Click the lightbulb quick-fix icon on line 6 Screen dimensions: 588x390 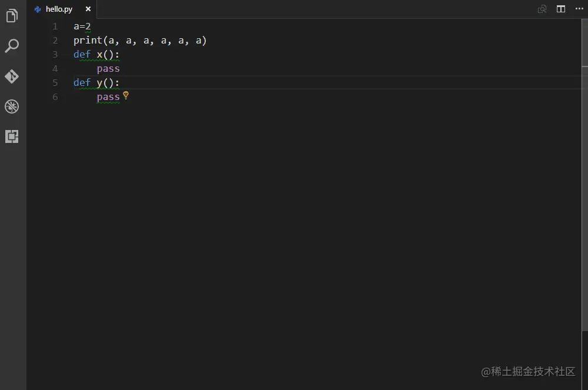[x=125, y=95]
